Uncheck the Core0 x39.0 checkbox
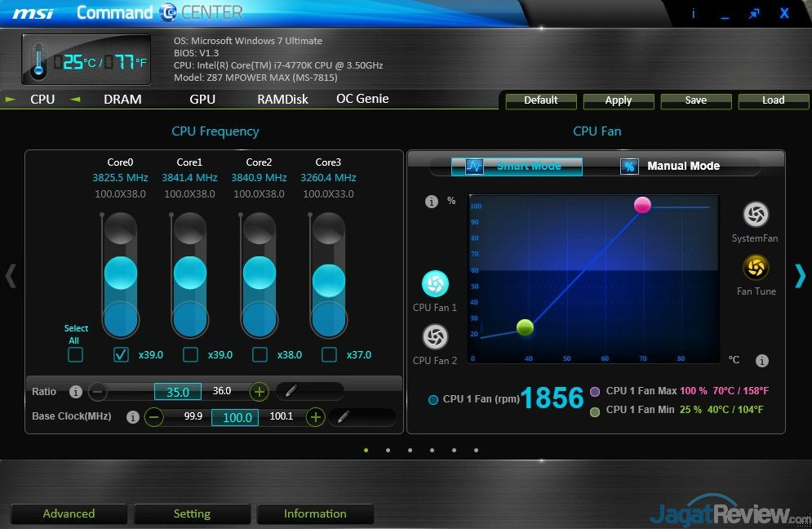This screenshot has width=812, height=529. (x=121, y=354)
